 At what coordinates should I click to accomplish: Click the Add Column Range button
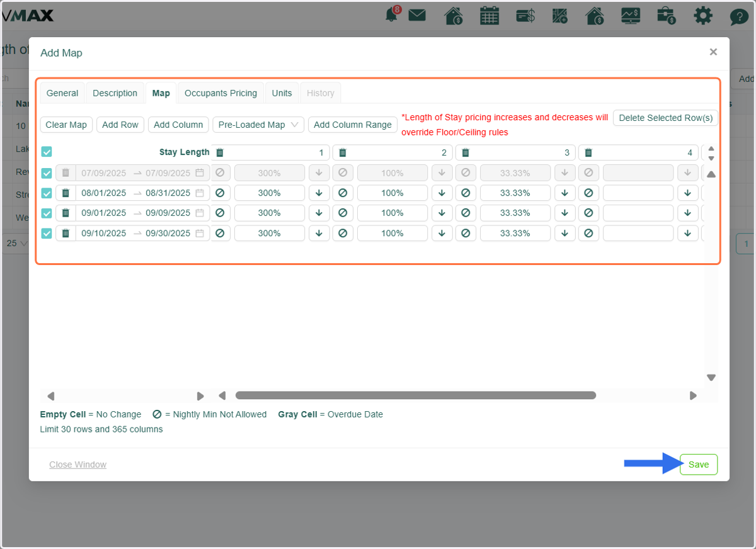click(x=353, y=125)
